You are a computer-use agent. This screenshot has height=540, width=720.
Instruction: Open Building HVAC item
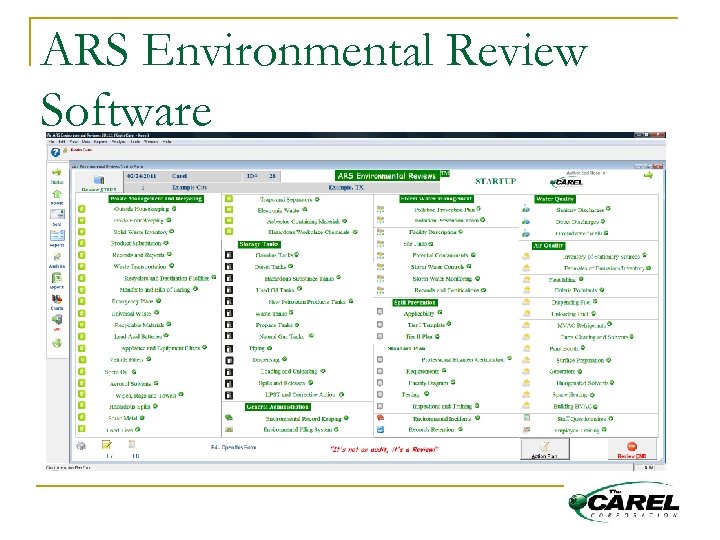(573, 406)
